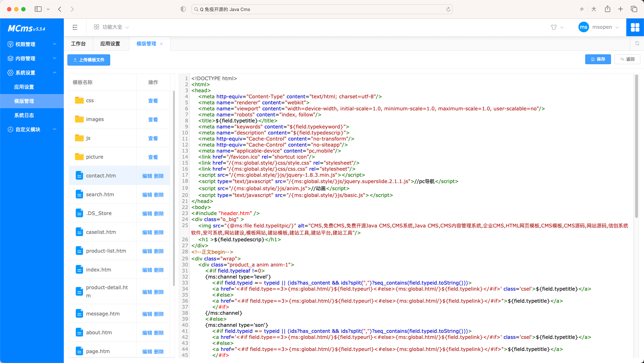
Task: Open the theme shirt icon menu
Action: [554, 27]
